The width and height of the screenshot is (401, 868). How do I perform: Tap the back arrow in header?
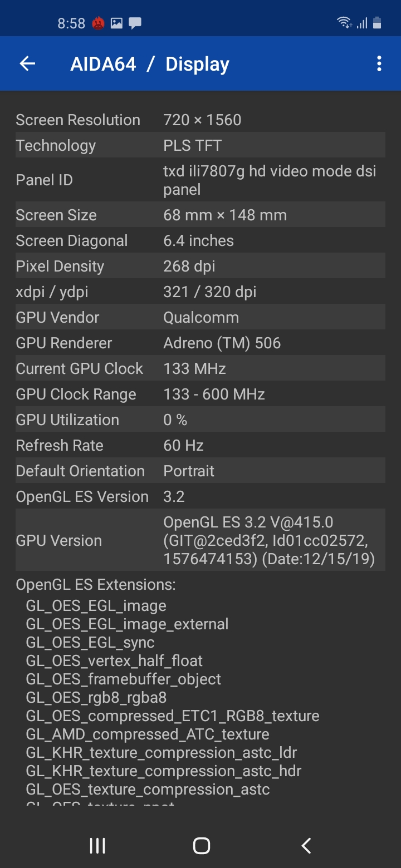[x=27, y=64]
